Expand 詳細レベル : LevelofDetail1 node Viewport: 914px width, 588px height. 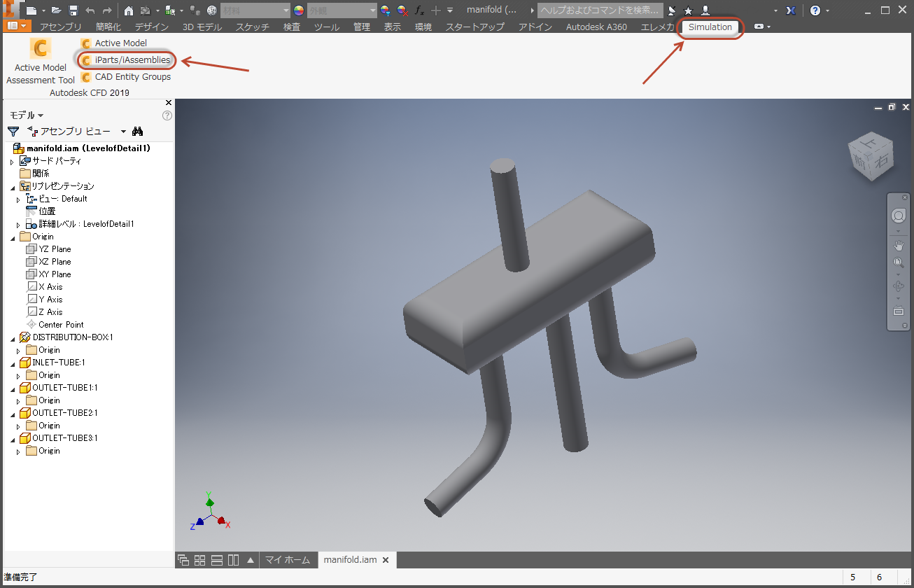pos(19,225)
